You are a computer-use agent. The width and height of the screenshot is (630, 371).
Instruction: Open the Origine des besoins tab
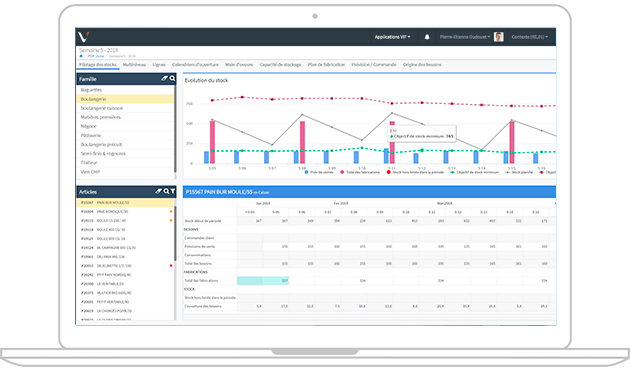[422, 65]
